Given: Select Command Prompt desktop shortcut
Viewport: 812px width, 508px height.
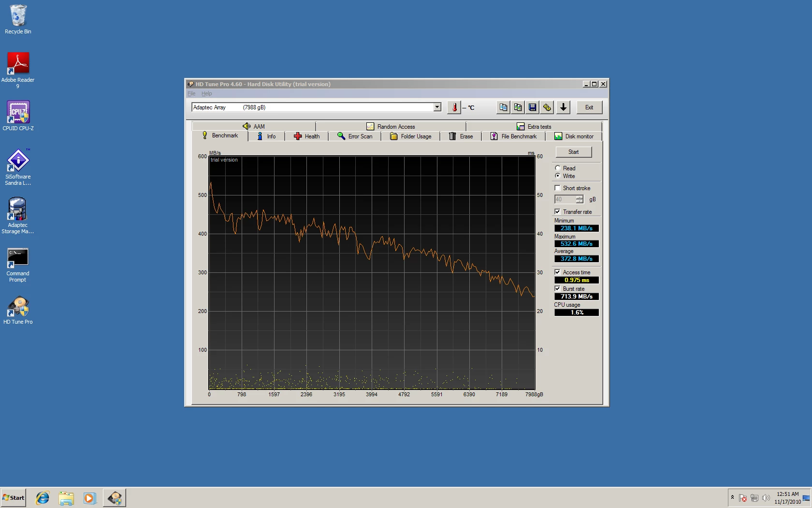Looking at the screenshot, I should coord(18,265).
